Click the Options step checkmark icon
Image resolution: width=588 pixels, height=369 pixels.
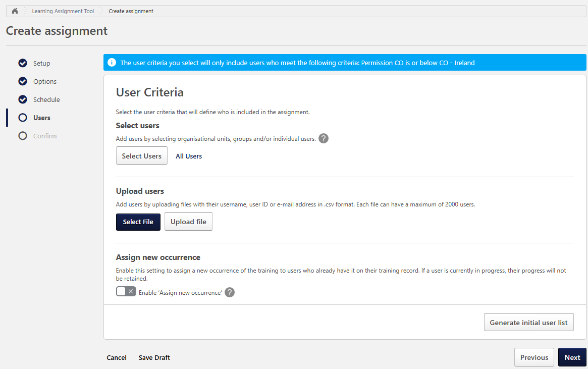coord(22,81)
